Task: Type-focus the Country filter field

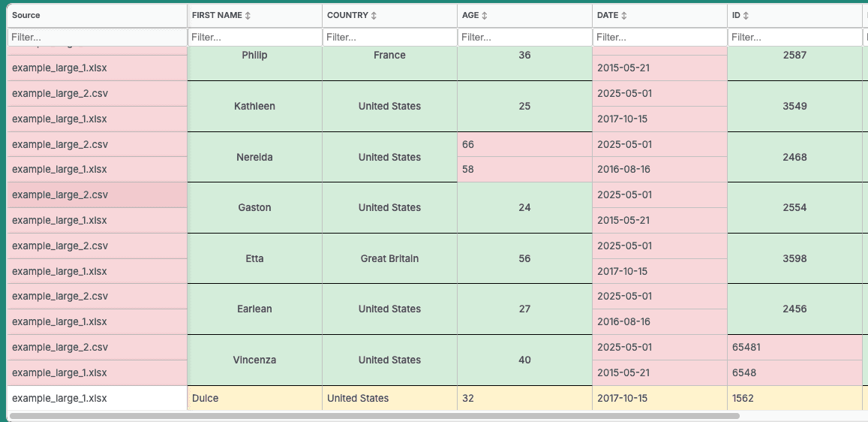Action: [389, 37]
